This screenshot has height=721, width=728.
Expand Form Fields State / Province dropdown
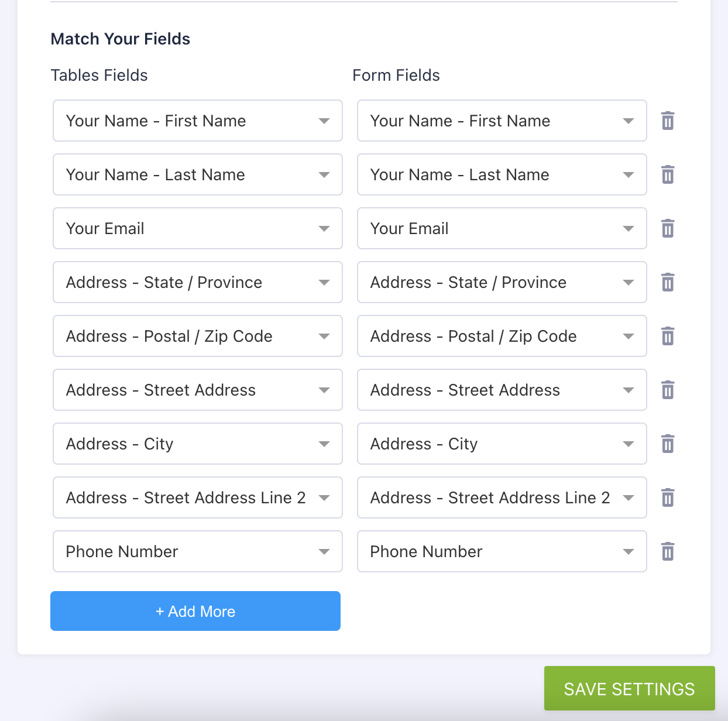pyautogui.click(x=502, y=282)
